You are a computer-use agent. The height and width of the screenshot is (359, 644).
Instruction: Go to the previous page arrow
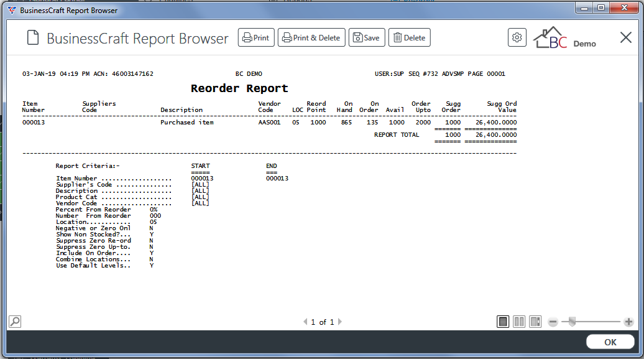click(305, 322)
